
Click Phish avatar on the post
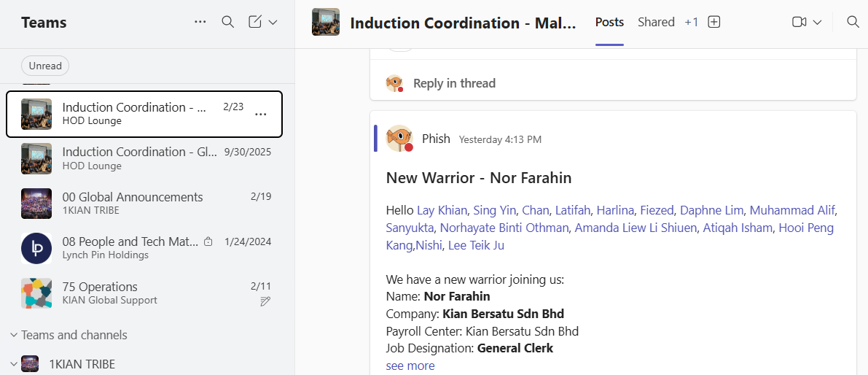pyautogui.click(x=399, y=139)
